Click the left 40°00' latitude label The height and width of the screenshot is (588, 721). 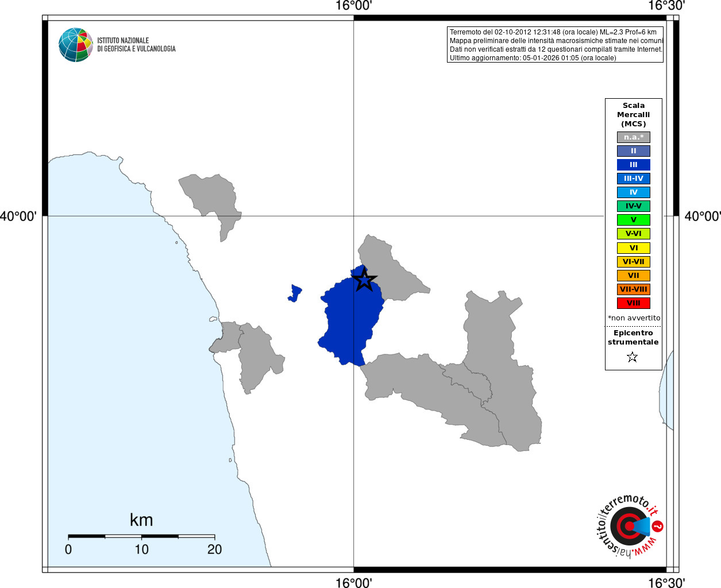(x=18, y=216)
